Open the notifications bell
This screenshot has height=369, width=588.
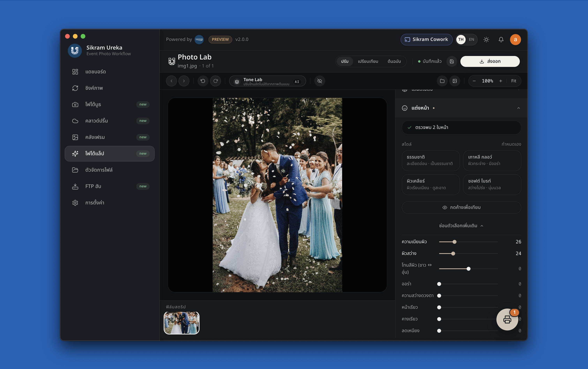click(501, 40)
